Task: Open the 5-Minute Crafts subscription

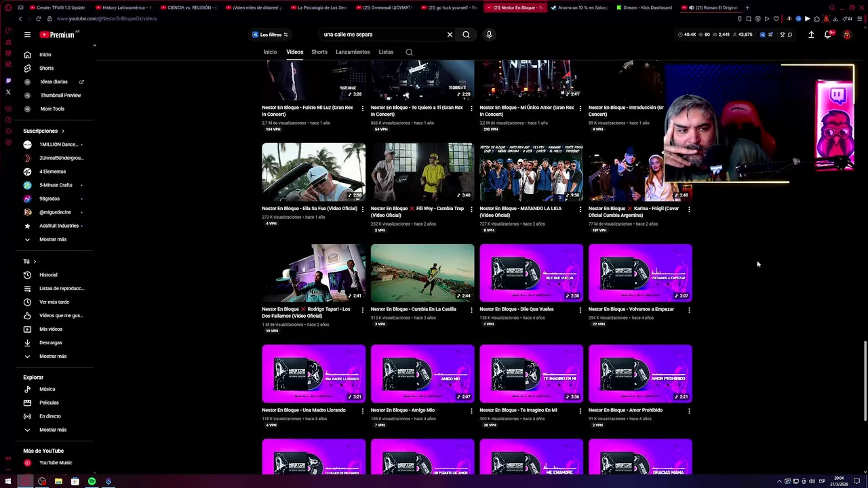Action: point(54,185)
